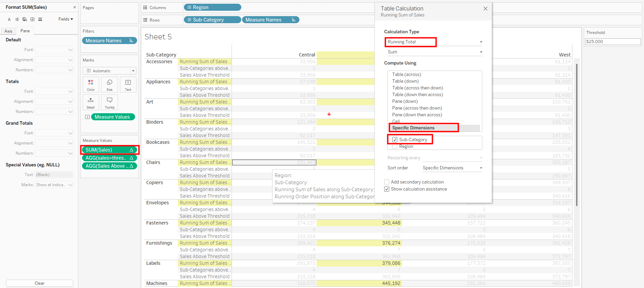644x288 pixels.
Task: Open the Alignment formatting icon
Action: click(17, 19)
